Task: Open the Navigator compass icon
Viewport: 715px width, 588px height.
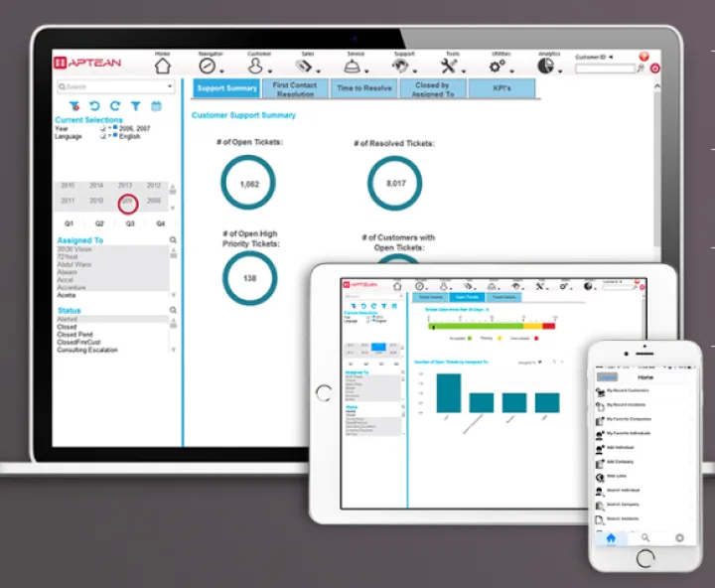Action: (208, 67)
